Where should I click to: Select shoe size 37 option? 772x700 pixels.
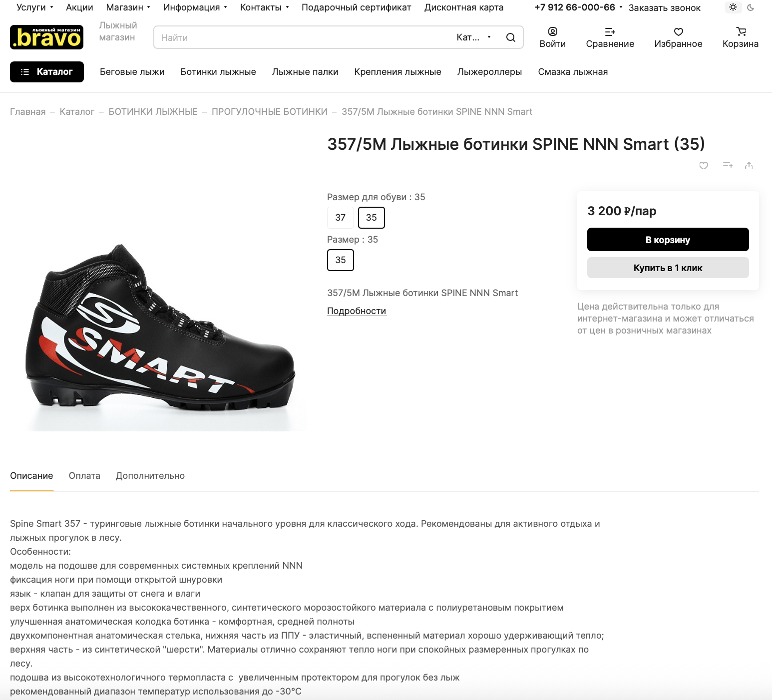click(x=341, y=218)
